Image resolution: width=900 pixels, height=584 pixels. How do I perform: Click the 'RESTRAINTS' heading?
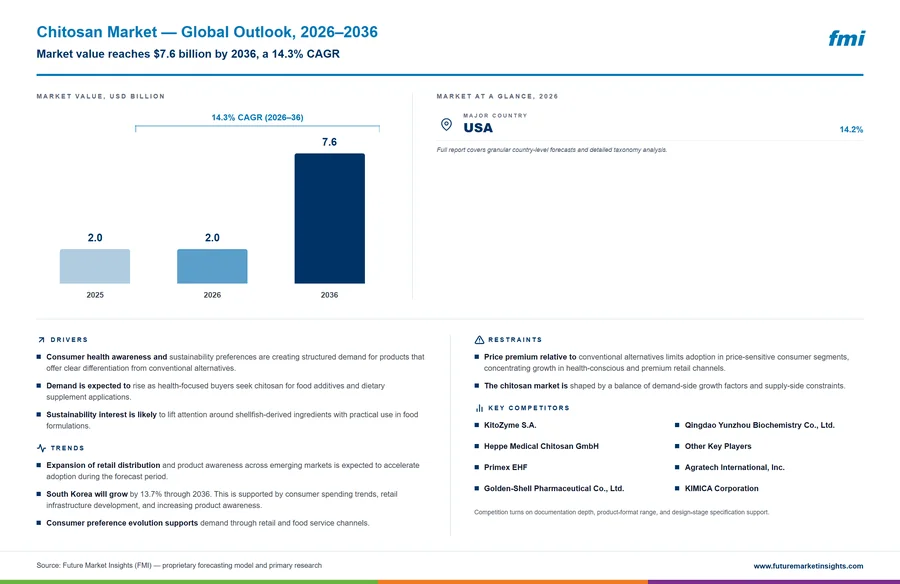(515, 340)
